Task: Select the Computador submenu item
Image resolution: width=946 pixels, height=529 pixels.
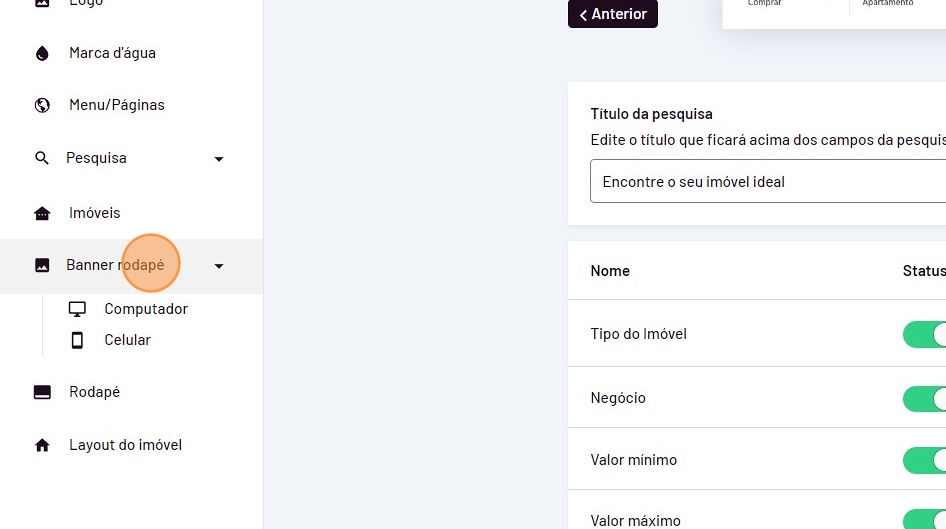Action: (x=146, y=309)
